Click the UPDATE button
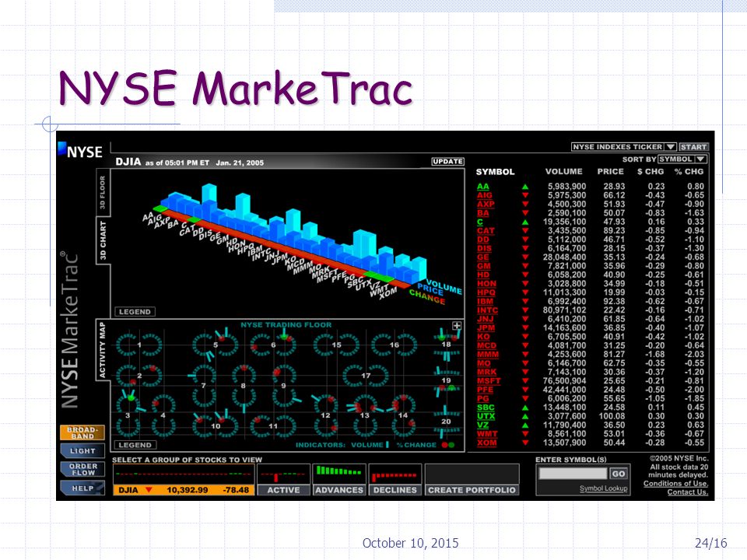 click(x=448, y=162)
